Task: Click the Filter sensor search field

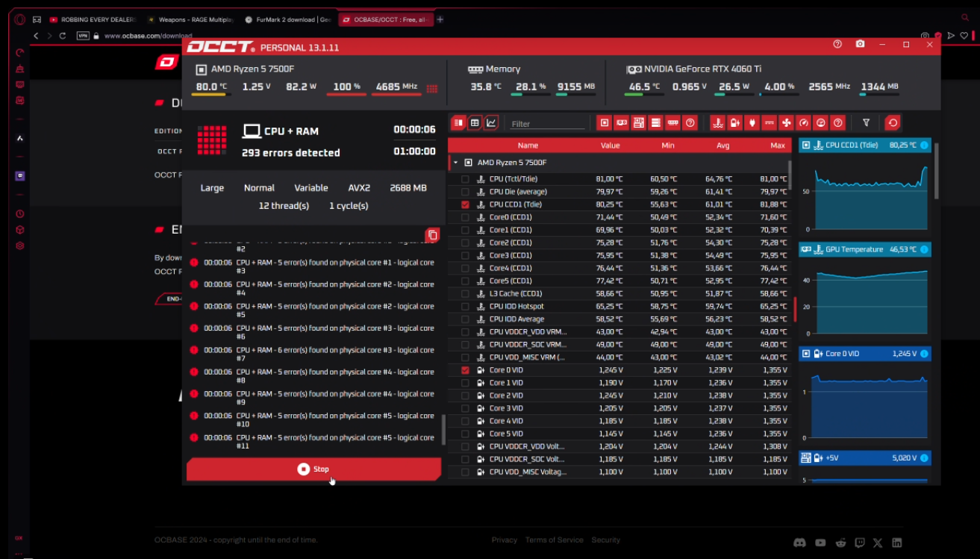Action: [548, 123]
